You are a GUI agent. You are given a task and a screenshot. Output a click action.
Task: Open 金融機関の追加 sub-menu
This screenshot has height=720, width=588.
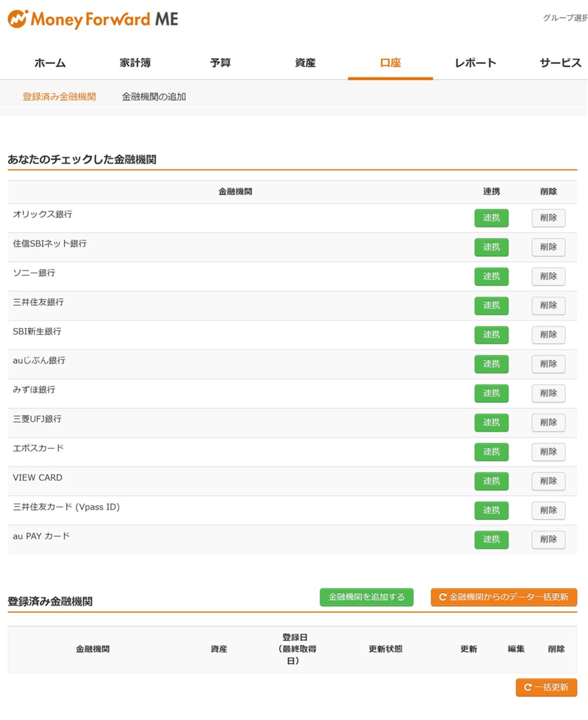(x=154, y=96)
